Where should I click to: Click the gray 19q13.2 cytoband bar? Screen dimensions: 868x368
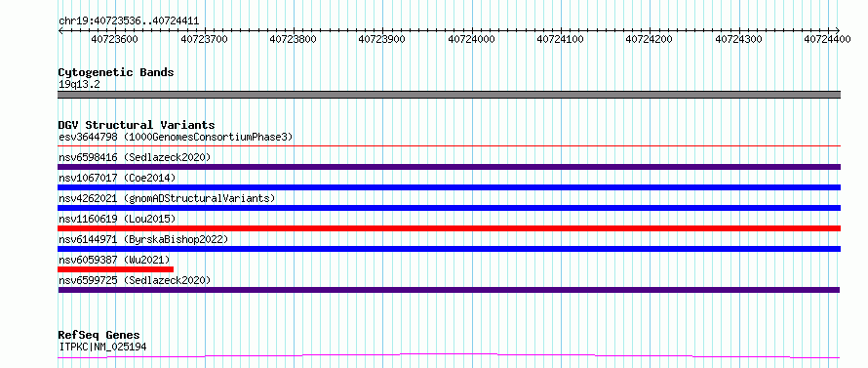tap(449, 95)
